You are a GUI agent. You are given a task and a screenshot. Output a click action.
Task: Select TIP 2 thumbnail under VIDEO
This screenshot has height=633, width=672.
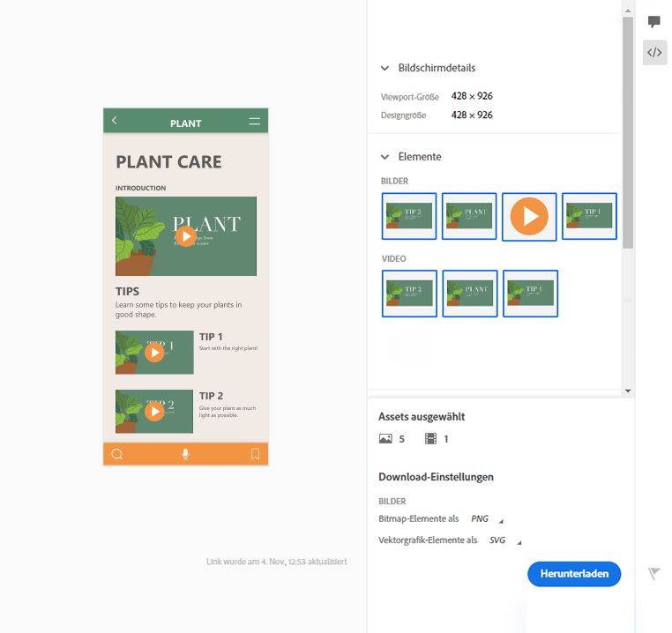(x=409, y=294)
